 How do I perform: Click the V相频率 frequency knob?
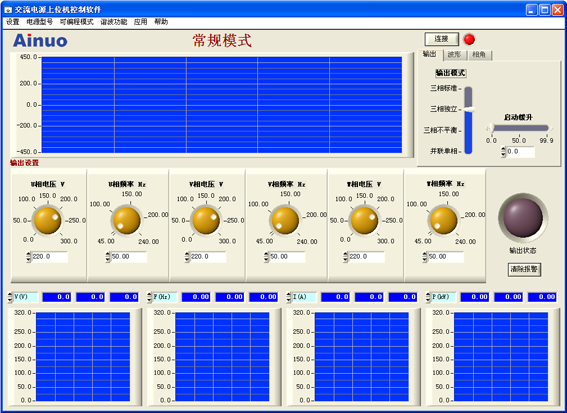[285, 221]
